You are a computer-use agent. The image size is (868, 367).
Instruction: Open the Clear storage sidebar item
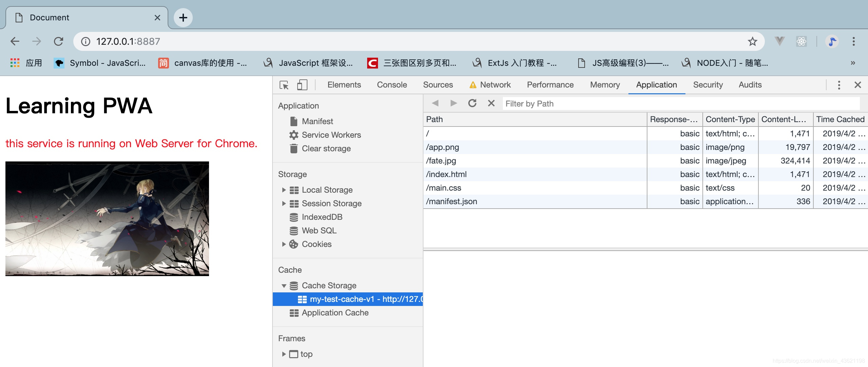point(326,149)
